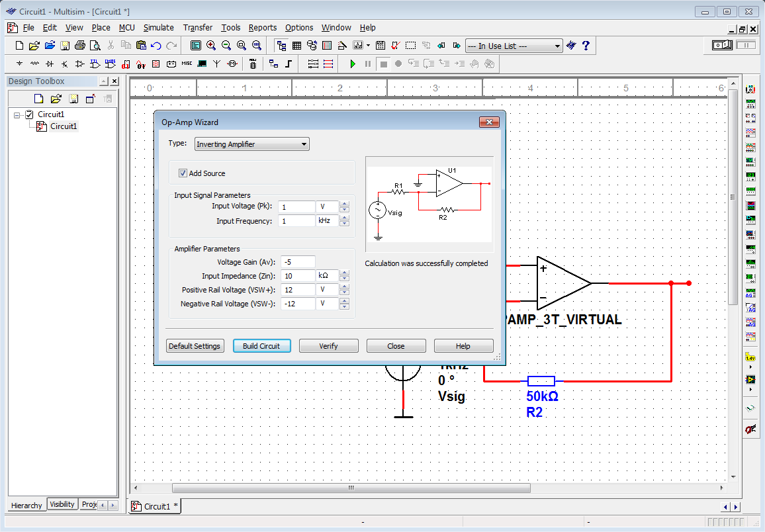
Task: Select the Circuit1 child item in tree
Action: [64, 126]
